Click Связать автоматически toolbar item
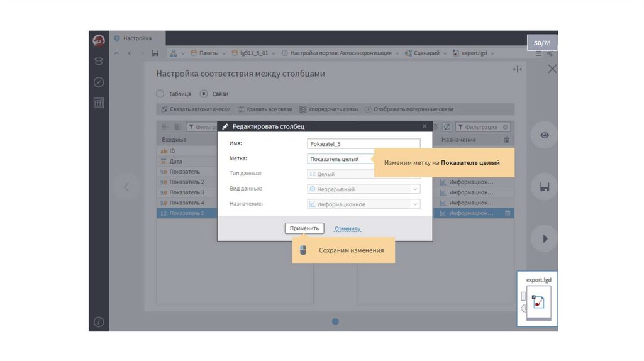Viewport: 644px width, 361px height. pos(196,109)
